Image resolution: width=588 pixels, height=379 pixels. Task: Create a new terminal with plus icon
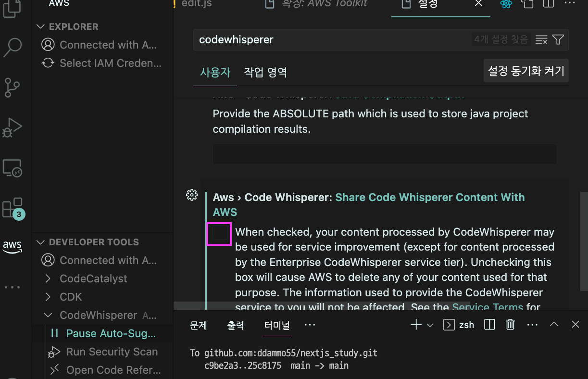[x=416, y=325]
